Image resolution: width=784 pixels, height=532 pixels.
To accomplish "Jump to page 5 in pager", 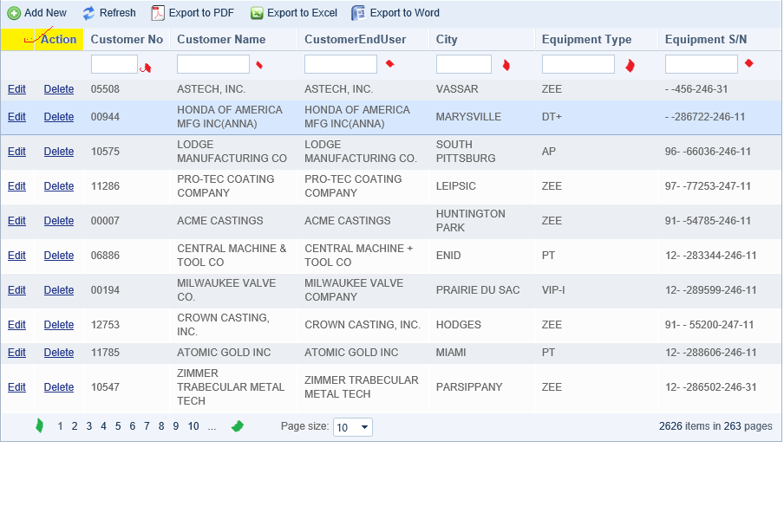I will [118, 426].
